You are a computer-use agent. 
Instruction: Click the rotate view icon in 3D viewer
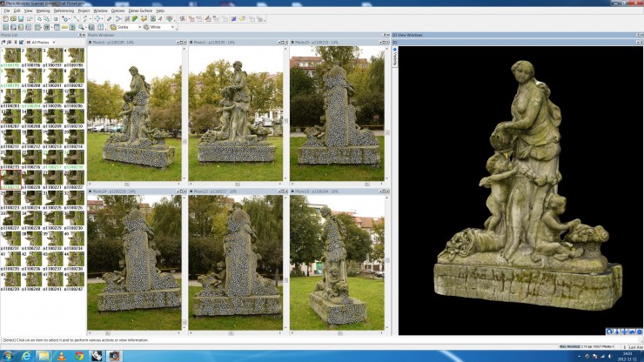point(610,331)
